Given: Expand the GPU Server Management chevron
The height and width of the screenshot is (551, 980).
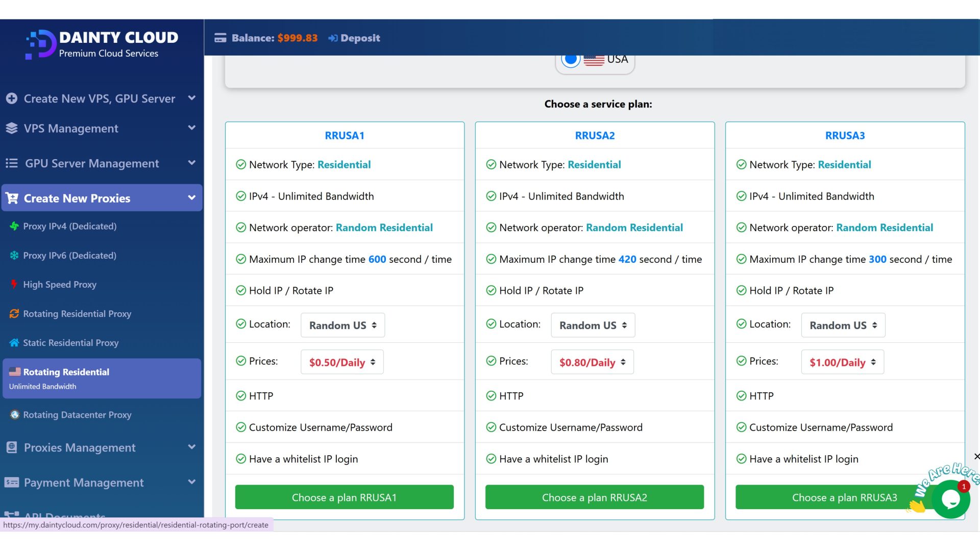Looking at the screenshot, I should click(192, 163).
